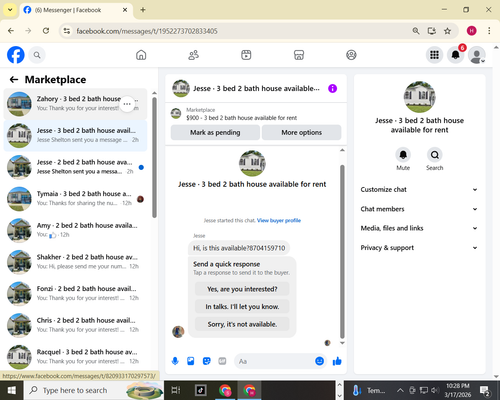Open Chrome three-dot menu
The width and height of the screenshot is (500, 400).
pyautogui.click(x=489, y=31)
